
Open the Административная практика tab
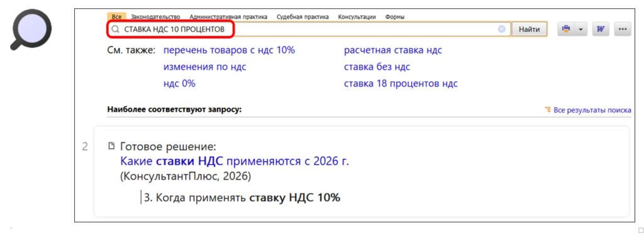pos(228,17)
